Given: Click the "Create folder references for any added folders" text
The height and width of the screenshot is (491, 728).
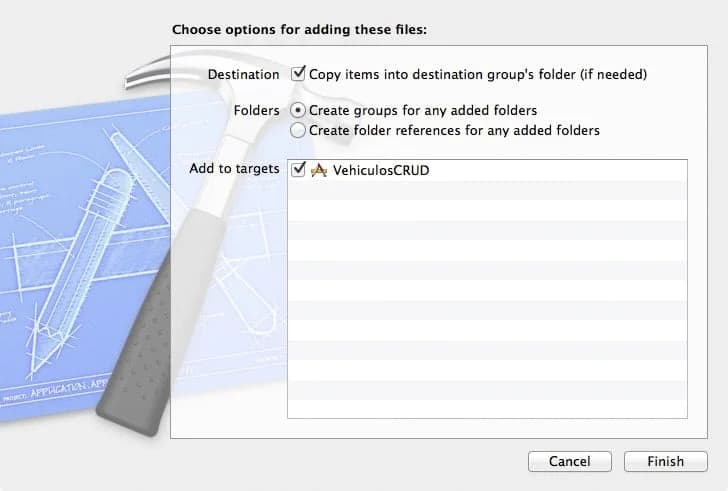Looking at the screenshot, I should 454,130.
